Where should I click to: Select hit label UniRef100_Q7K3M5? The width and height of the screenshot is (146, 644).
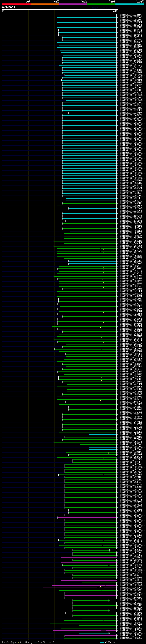(131, 108)
